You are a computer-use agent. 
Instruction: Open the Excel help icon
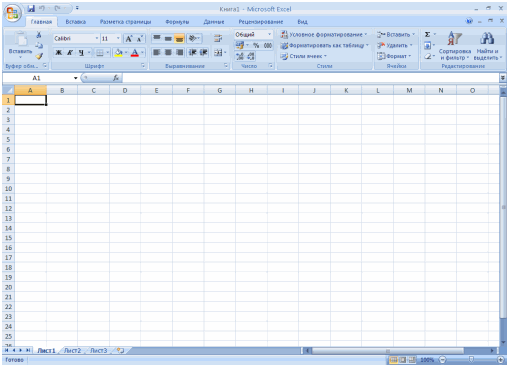tap(469, 21)
